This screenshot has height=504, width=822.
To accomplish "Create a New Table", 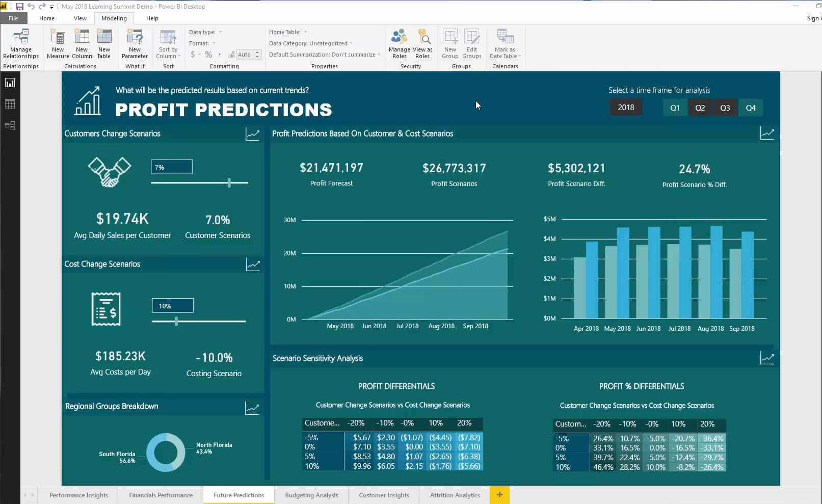I will click(104, 44).
